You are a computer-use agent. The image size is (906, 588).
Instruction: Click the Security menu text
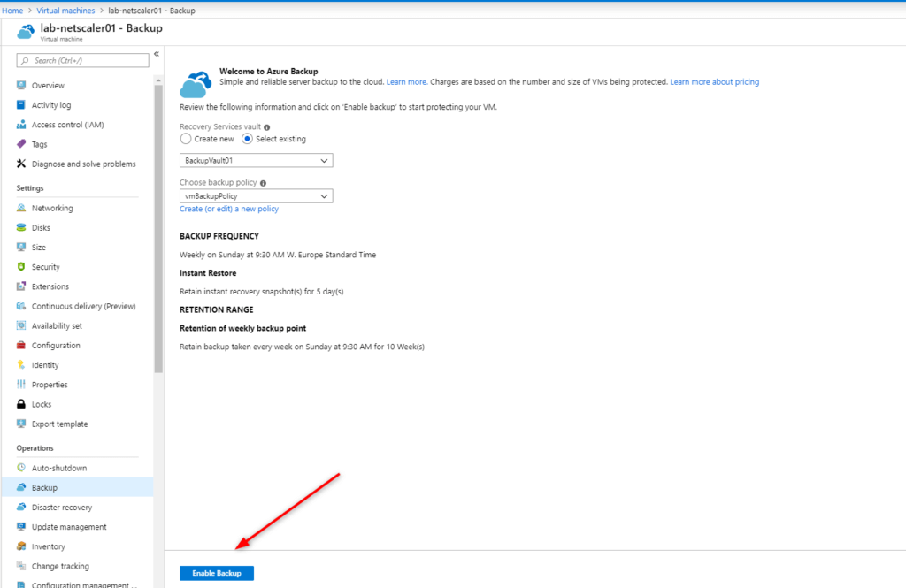(x=46, y=267)
